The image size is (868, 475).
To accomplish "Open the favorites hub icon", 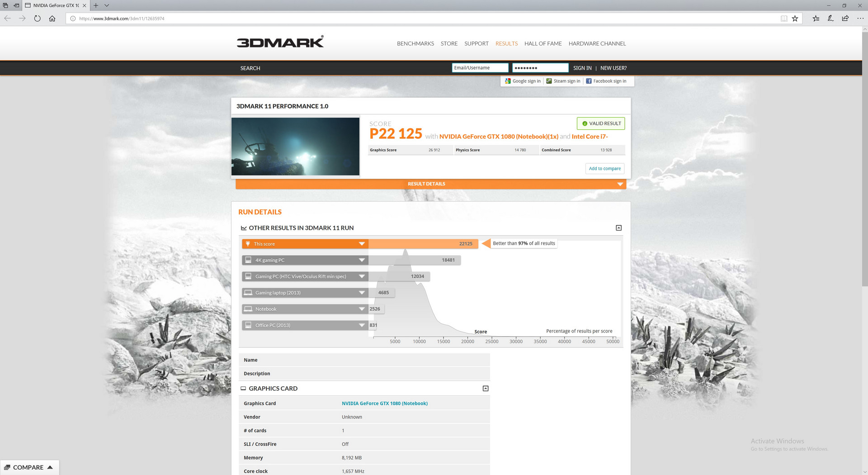I will (816, 19).
